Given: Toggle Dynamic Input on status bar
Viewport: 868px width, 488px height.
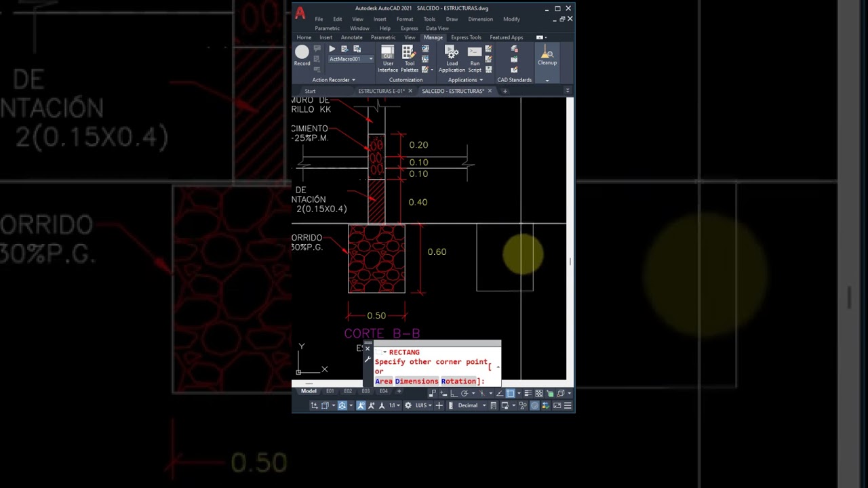Looking at the screenshot, I should pos(443,393).
